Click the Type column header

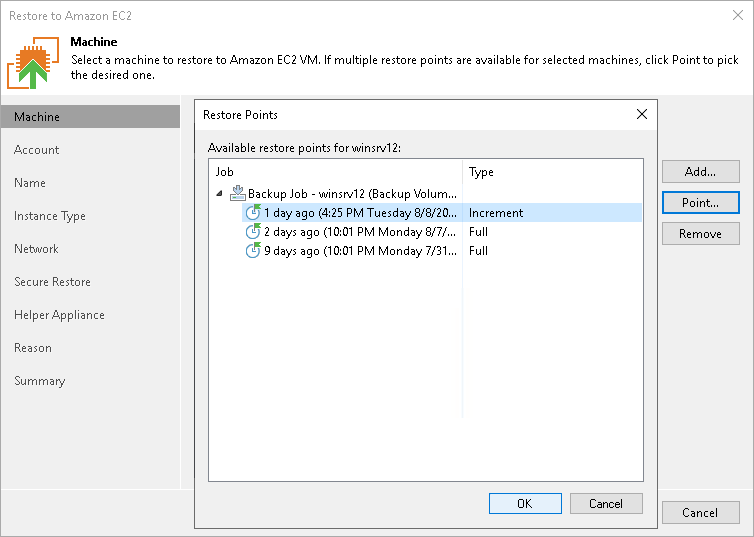552,172
